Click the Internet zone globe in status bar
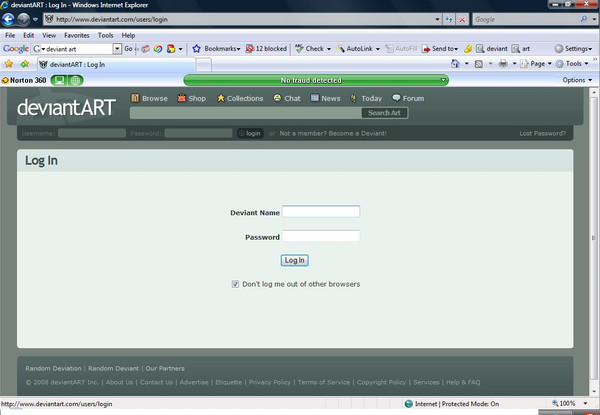 coord(409,404)
